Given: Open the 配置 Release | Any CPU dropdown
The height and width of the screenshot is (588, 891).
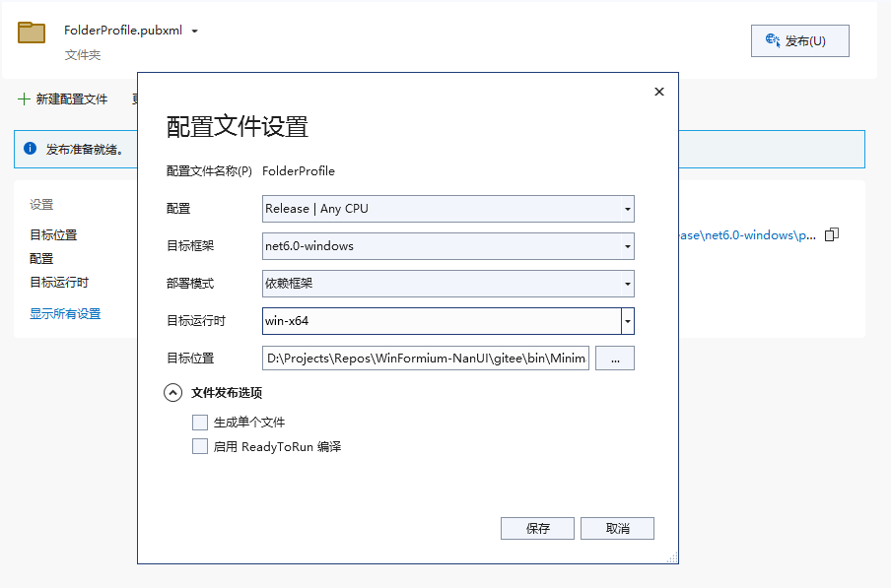Looking at the screenshot, I should pyautogui.click(x=447, y=209).
